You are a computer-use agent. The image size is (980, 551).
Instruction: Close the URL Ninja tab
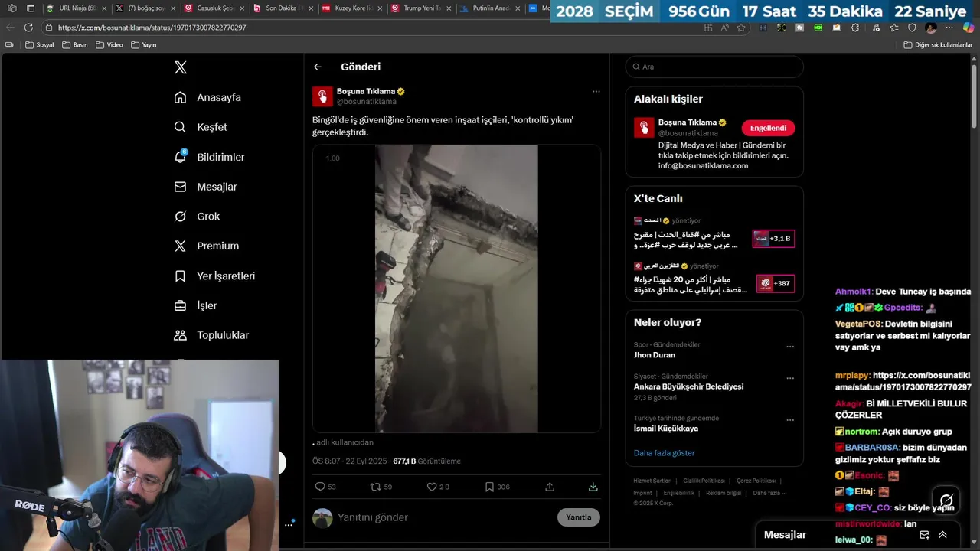tap(103, 8)
